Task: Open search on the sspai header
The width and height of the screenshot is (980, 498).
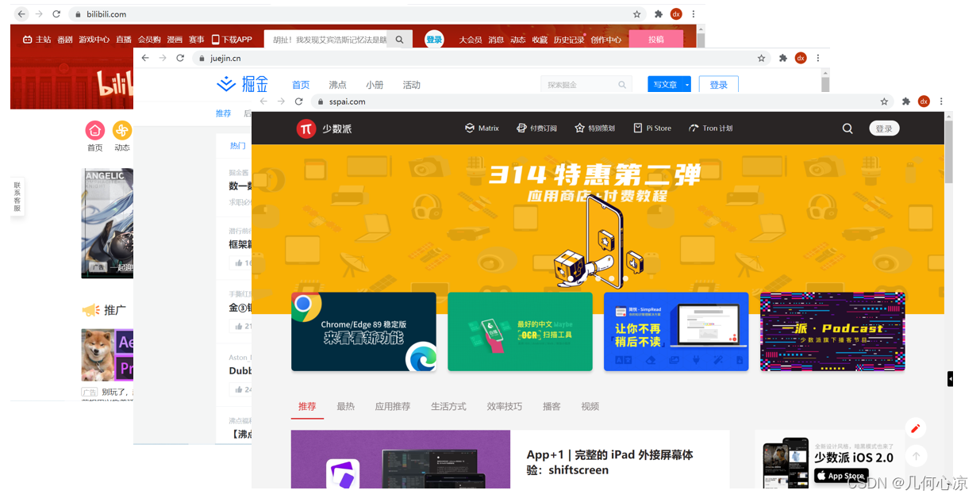Action: pos(847,128)
